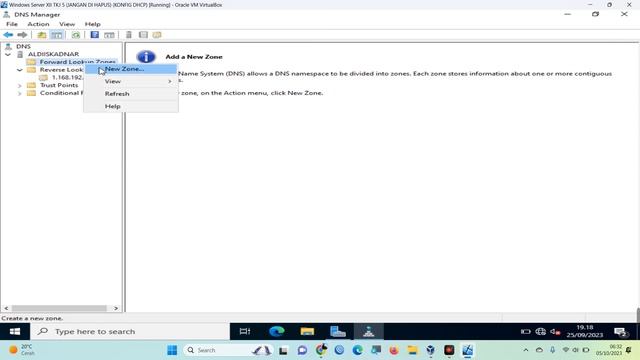640x360 pixels.
Task: Click the right arrow of the tree's horizontal scrollbar
Action: 116,309
